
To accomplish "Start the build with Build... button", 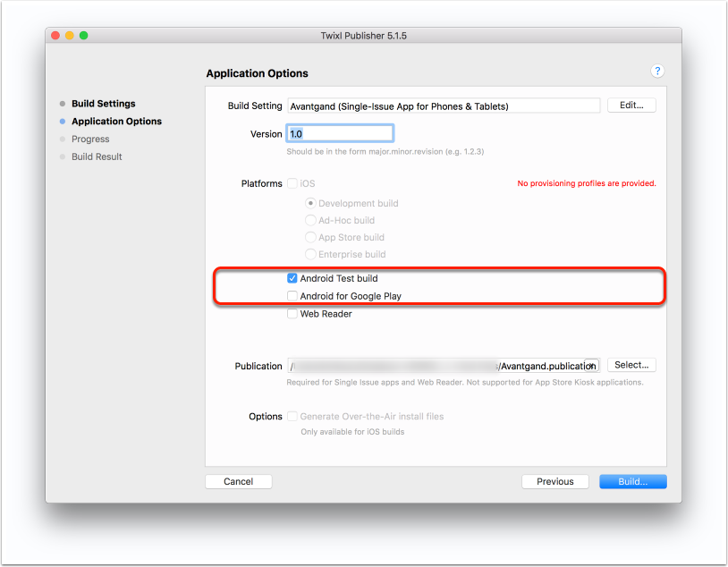I will click(x=633, y=481).
